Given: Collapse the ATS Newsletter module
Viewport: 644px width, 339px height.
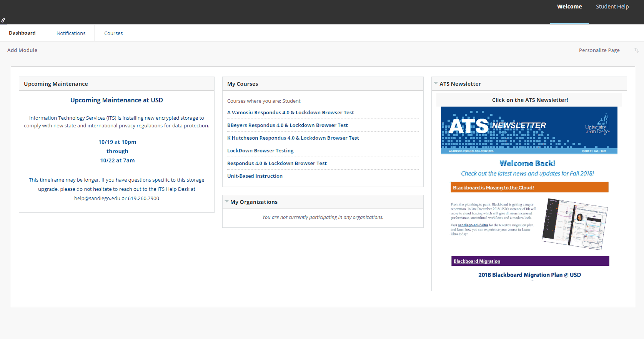Looking at the screenshot, I should coord(436,83).
